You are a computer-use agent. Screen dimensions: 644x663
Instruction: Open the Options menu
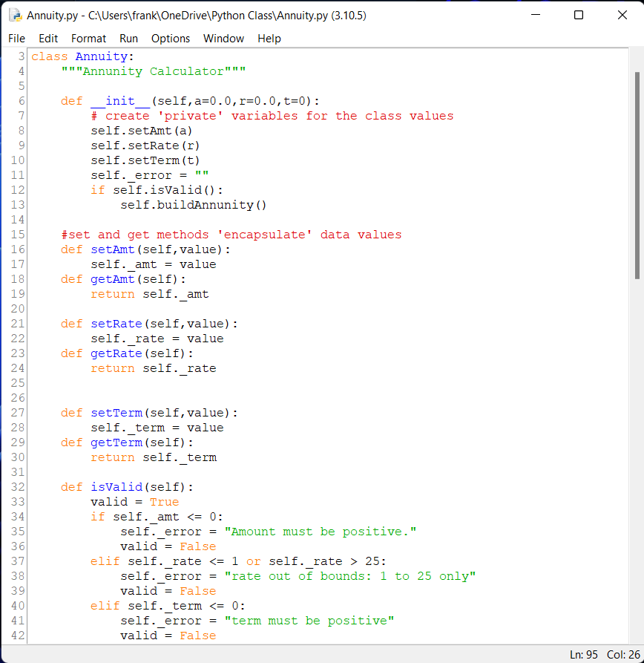click(171, 39)
